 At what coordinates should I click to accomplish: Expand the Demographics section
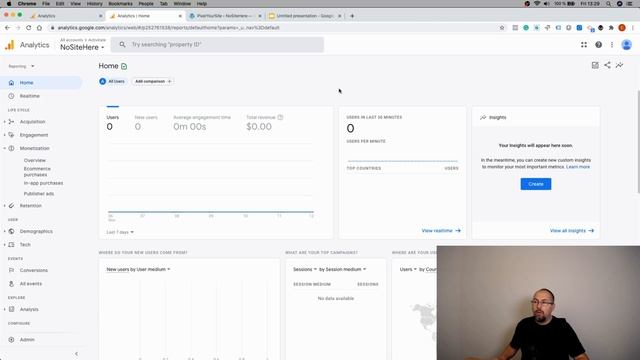click(x=4, y=231)
